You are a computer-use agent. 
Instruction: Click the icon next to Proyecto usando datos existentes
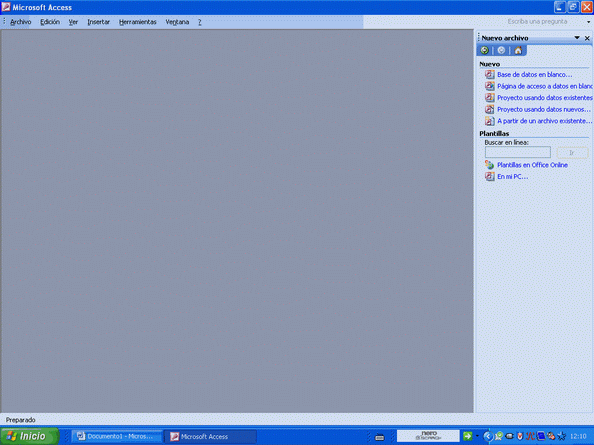[x=489, y=98]
